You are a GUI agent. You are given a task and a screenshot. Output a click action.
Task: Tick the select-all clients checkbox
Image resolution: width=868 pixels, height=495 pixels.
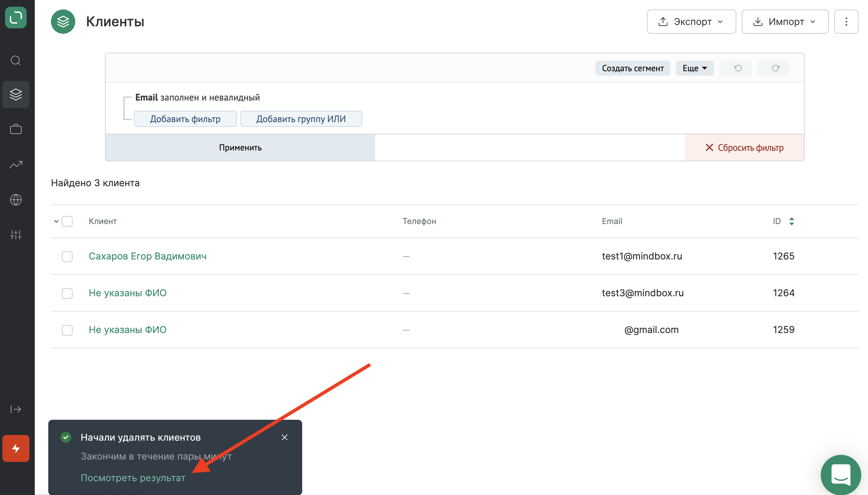coord(67,221)
